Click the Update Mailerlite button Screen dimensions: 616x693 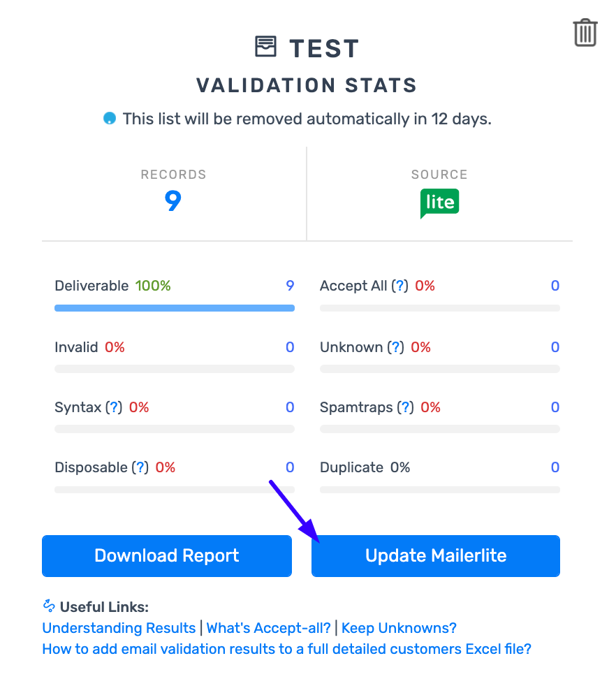436,556
